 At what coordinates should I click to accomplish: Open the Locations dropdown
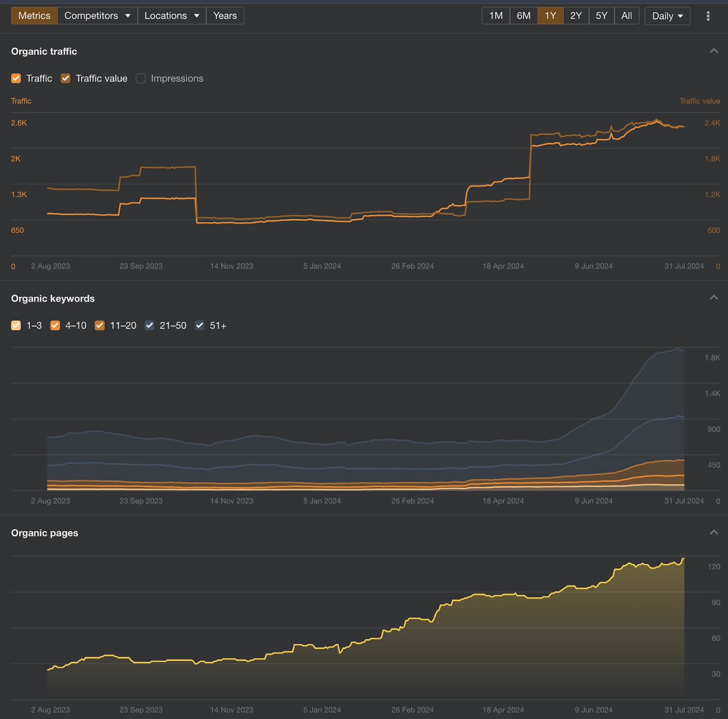(x=172, y=15)
